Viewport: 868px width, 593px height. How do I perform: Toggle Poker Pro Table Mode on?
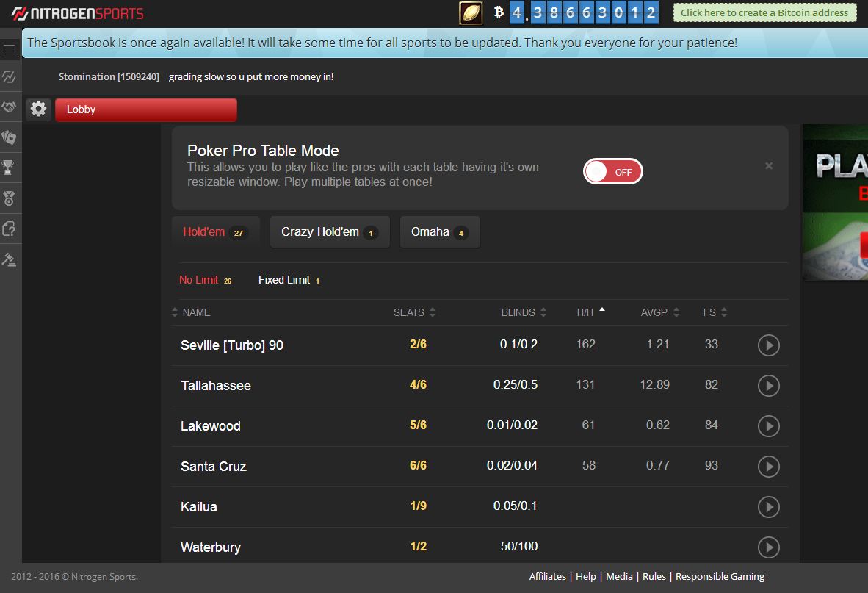click(x=612, y=171)
